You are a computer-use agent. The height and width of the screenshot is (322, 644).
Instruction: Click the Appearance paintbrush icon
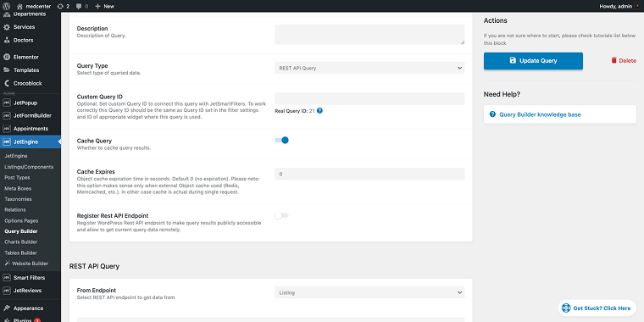(x=7, y=308)
